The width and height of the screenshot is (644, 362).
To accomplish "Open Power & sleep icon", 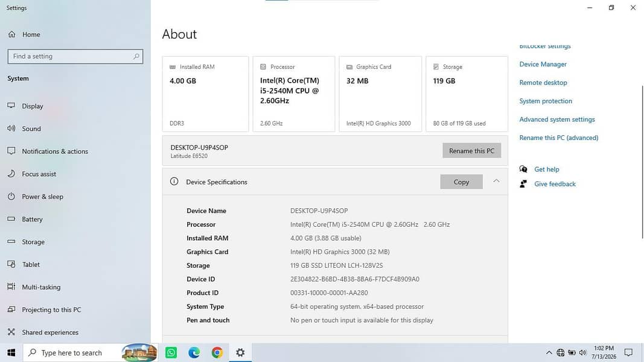I will click(11, 196).
